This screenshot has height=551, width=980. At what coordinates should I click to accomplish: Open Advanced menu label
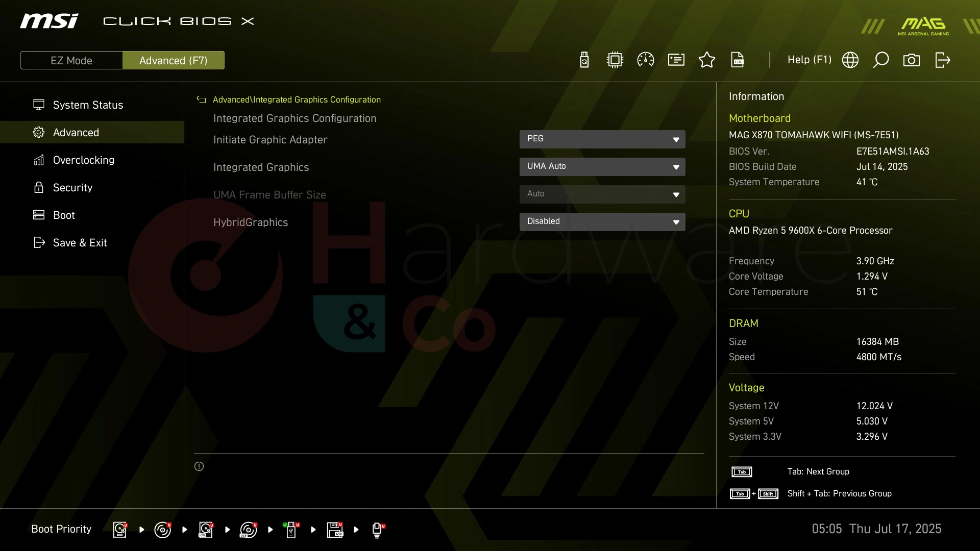pos(76,133)
